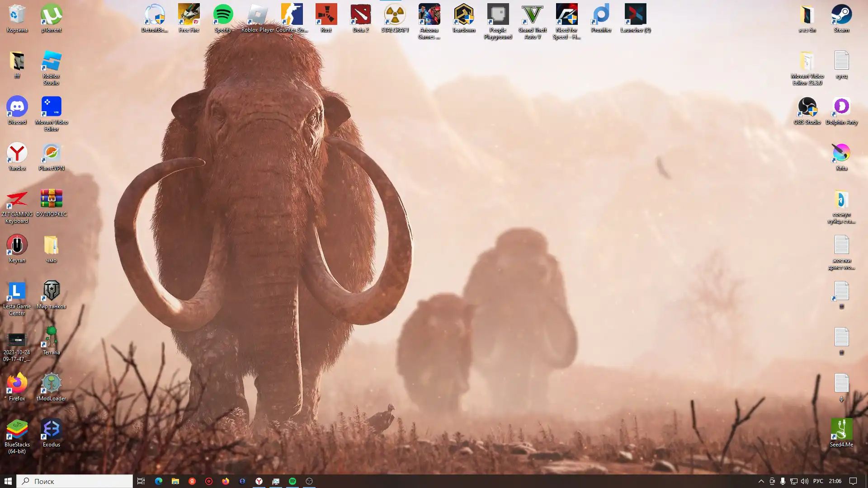Select the Proxifier desktop shortcut
Image resolution: width=868 pixels, height=488 pixels.
601,19
